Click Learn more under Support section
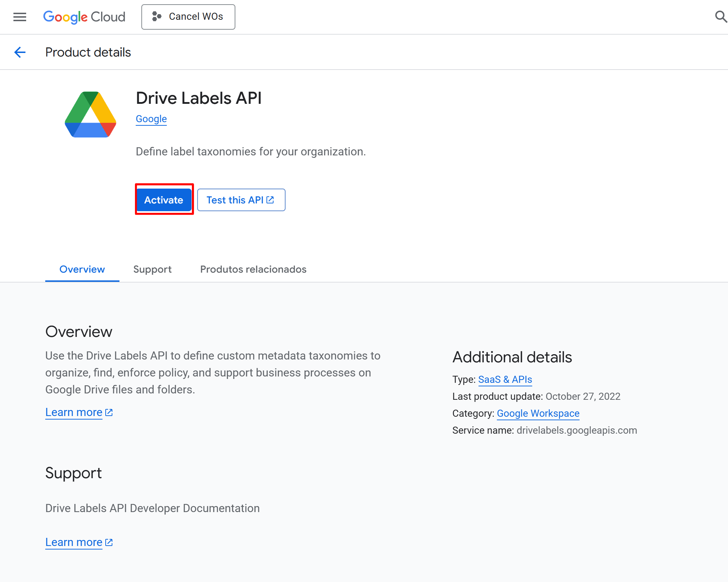The image size is (728, 582). point(74,542)
